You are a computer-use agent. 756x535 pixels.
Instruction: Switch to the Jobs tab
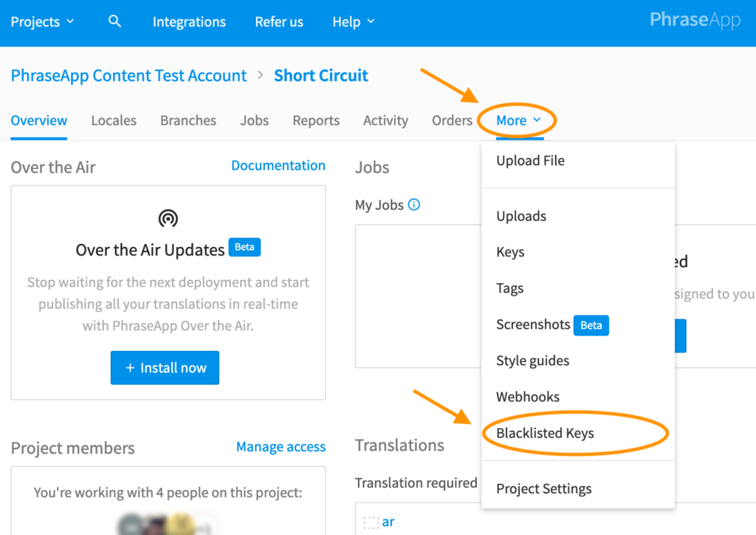pyautogui.click(x=255, y=120)
